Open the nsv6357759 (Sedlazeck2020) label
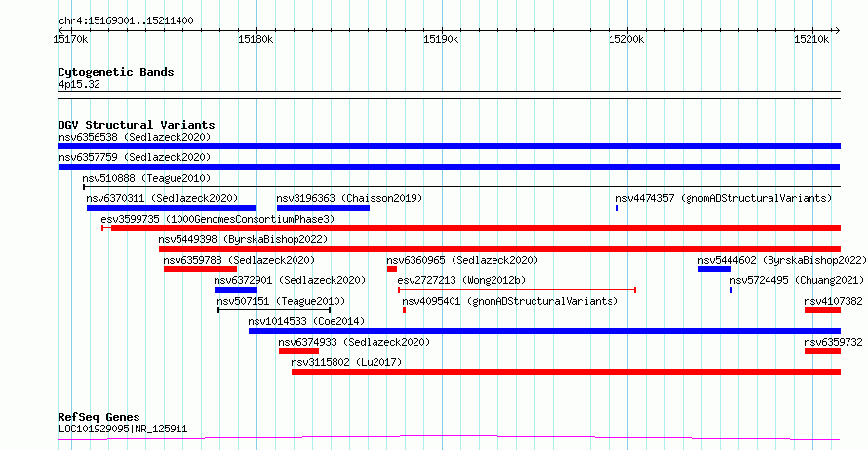 pos(135,157)
